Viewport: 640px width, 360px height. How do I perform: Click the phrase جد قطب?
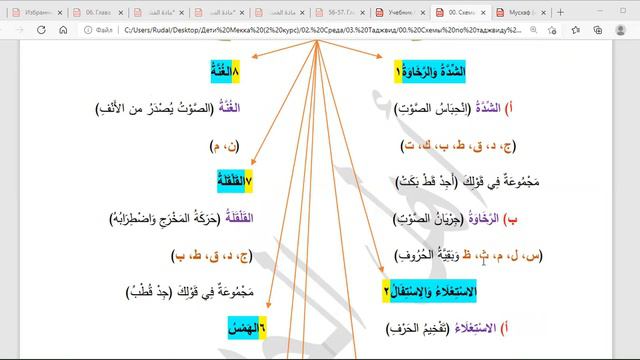(x=149, y=292)
